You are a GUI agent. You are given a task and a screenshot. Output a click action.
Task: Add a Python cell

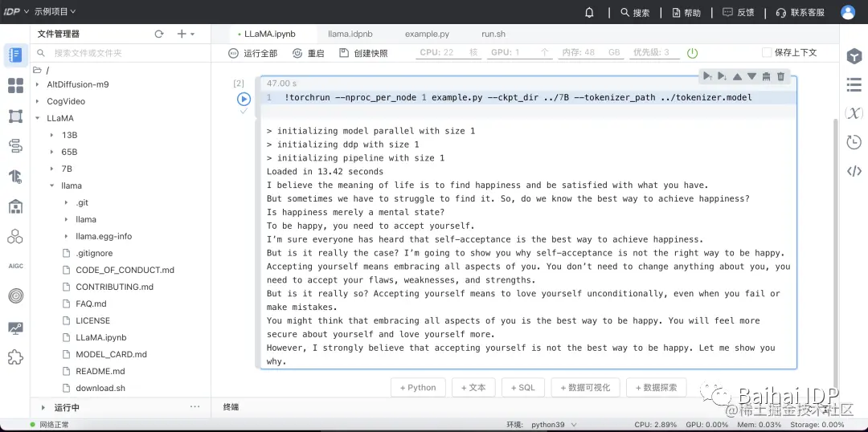pos(418,388)
